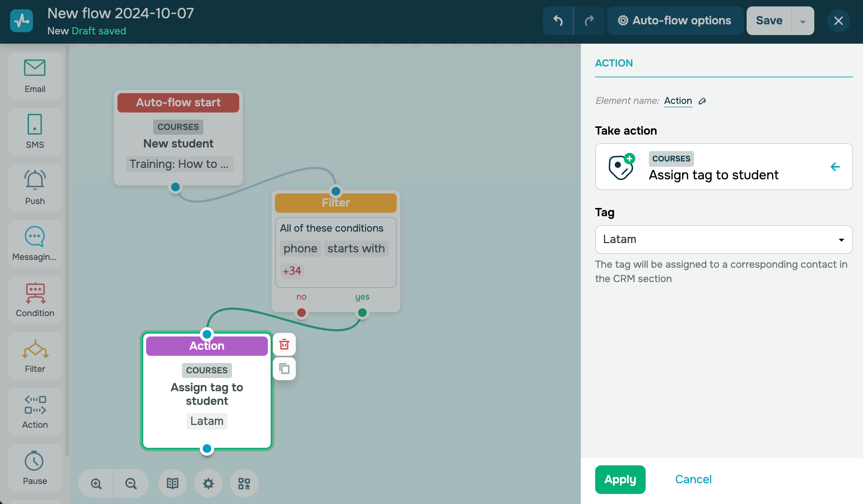Click the Action block top connector
The image size is (863, 504).
point(207,334)
